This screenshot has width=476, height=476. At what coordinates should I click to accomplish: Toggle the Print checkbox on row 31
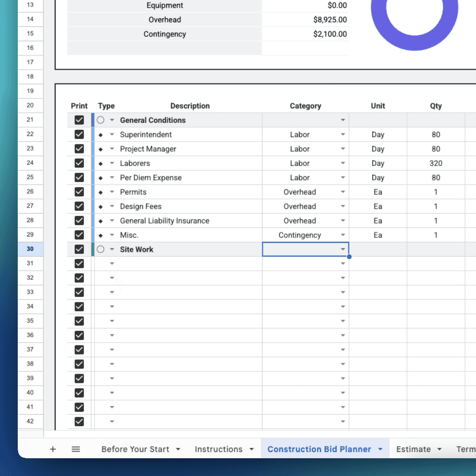coord(79,263)
